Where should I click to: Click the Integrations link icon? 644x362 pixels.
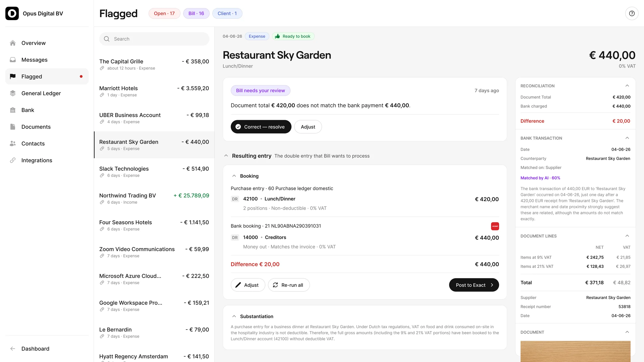click(13, 160)
